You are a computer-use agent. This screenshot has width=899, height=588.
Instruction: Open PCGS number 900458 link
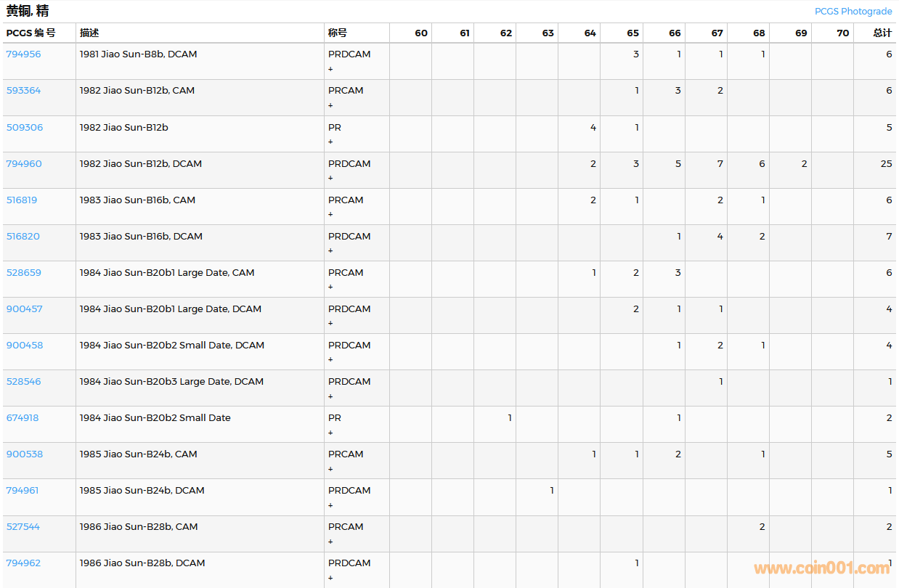click(x=25, y=345)
